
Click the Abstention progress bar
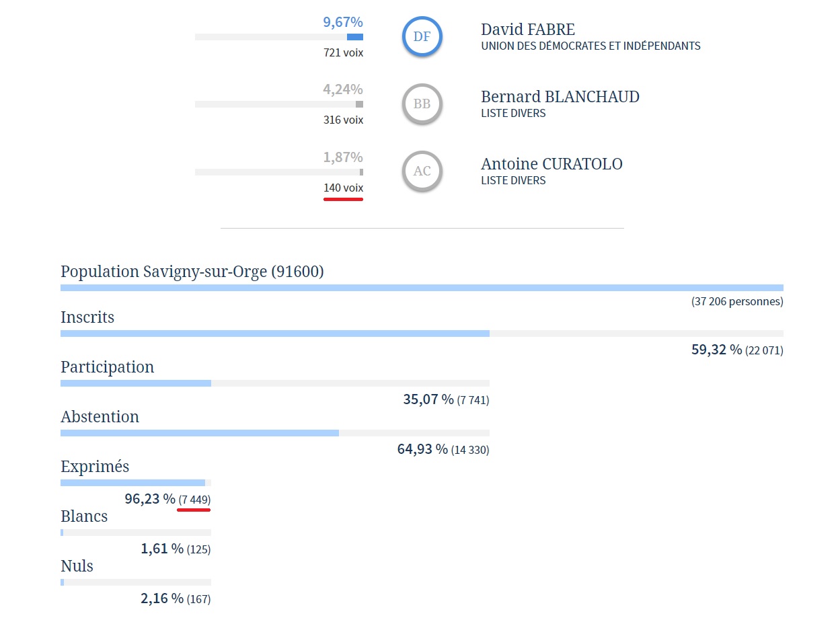(x=274, y=433)
